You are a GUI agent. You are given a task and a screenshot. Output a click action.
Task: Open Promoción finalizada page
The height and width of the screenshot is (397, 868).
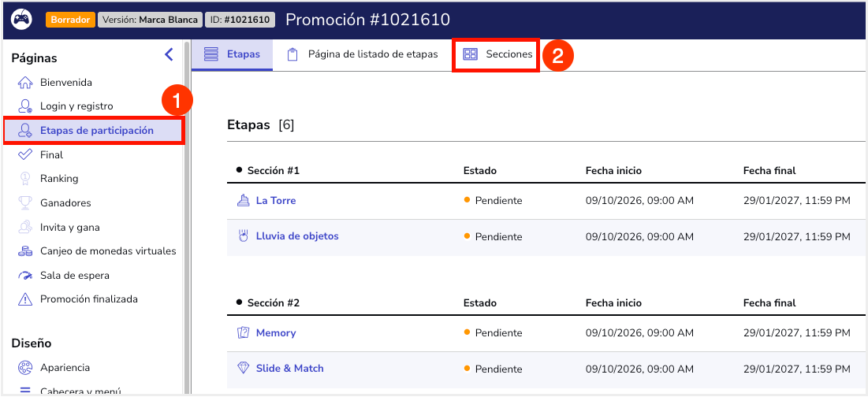(88, 299)
